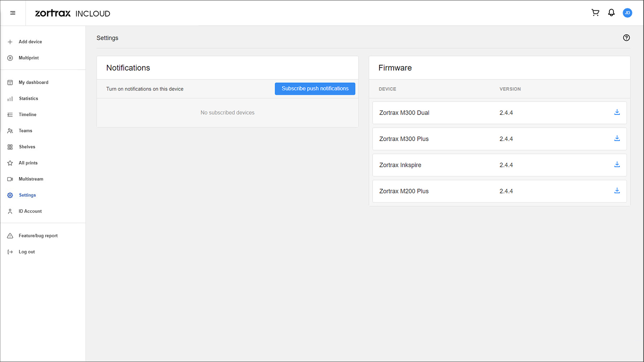644x362 pixels.
Task: Navigate to Statistics
Action: 28,98
